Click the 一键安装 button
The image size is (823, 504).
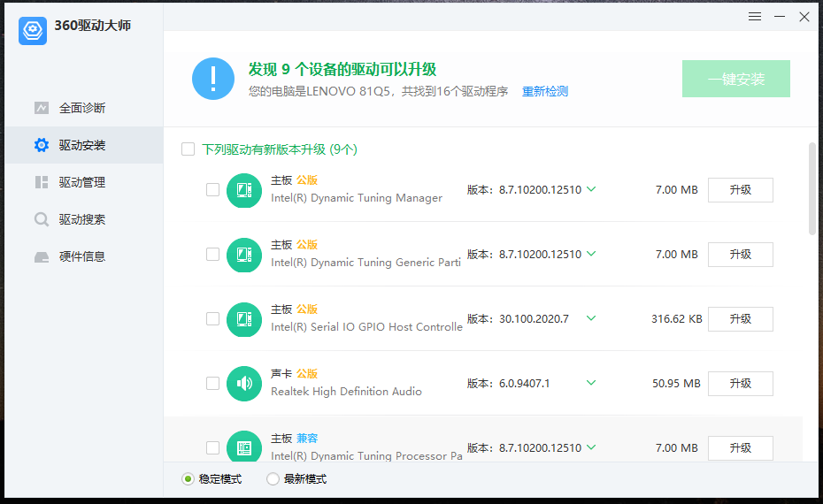point(736,79)
